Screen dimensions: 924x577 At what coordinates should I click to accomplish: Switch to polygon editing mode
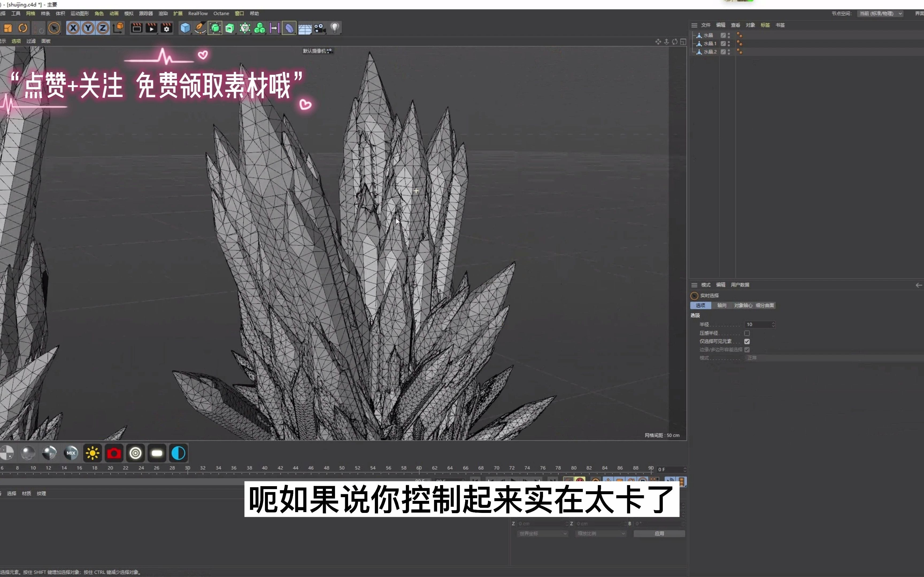click(x=230, y=28)
